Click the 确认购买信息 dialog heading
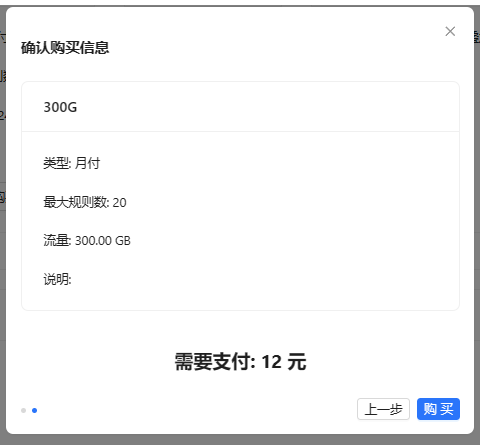480x445 pixels. click(x=65, y=48)
